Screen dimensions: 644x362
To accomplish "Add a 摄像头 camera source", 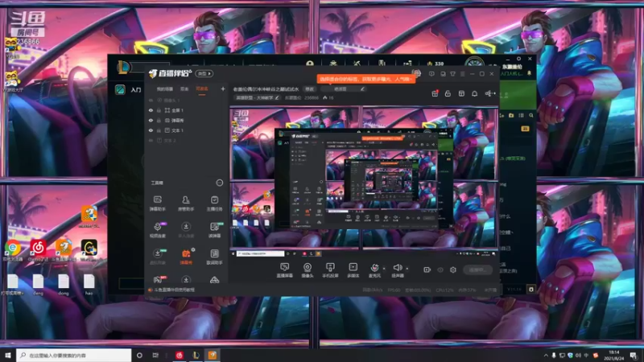I will click(308, 270).
